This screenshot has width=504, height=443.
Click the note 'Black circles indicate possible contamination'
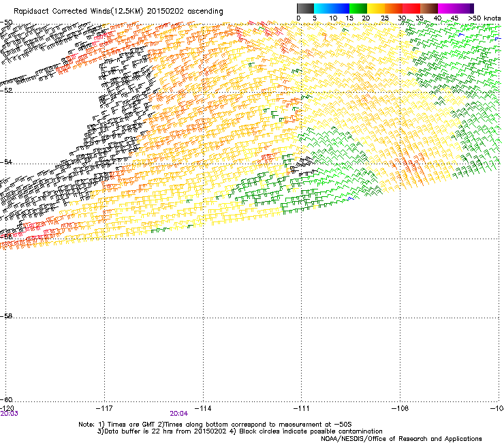(x=311, y=431)
